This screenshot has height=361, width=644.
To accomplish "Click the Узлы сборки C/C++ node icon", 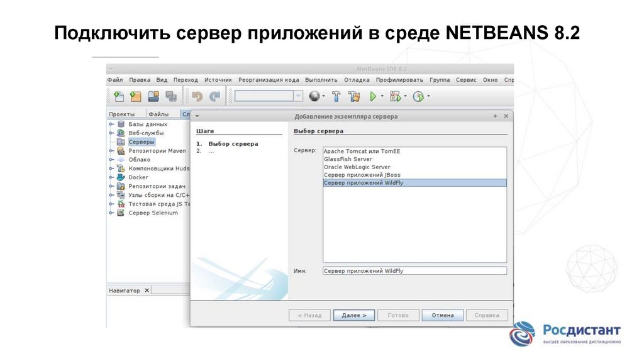I will (121, 195).
